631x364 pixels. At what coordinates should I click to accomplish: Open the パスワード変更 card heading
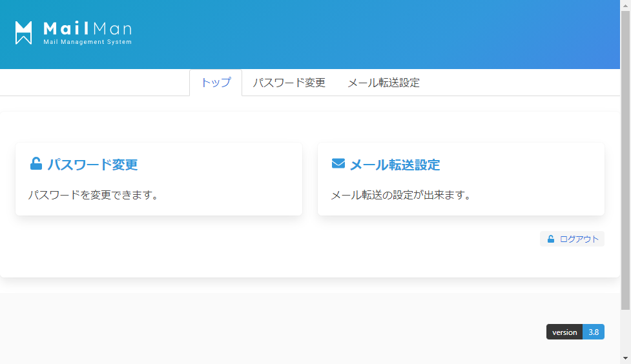pyautogui.click(x=92, y=165)
